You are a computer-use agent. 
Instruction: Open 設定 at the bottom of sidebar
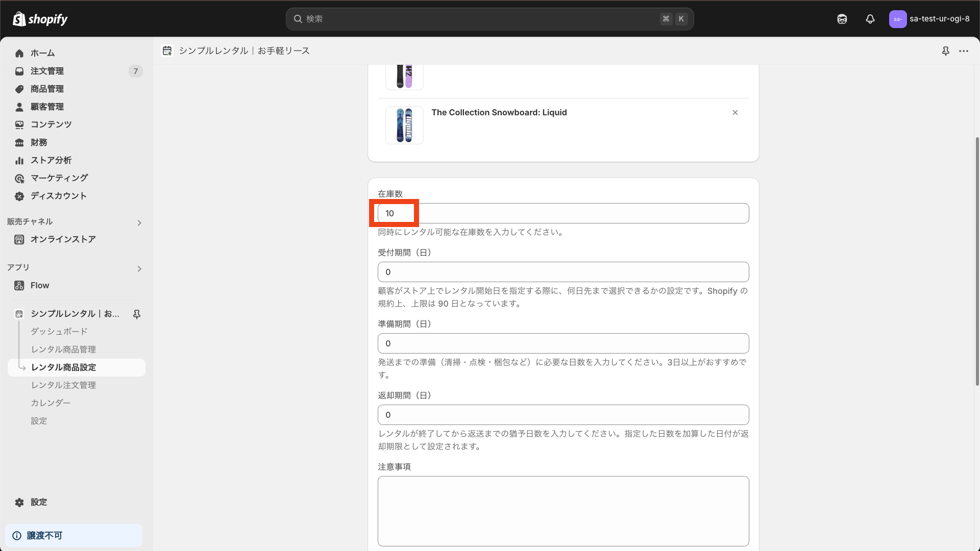click(x=38, y=502)
